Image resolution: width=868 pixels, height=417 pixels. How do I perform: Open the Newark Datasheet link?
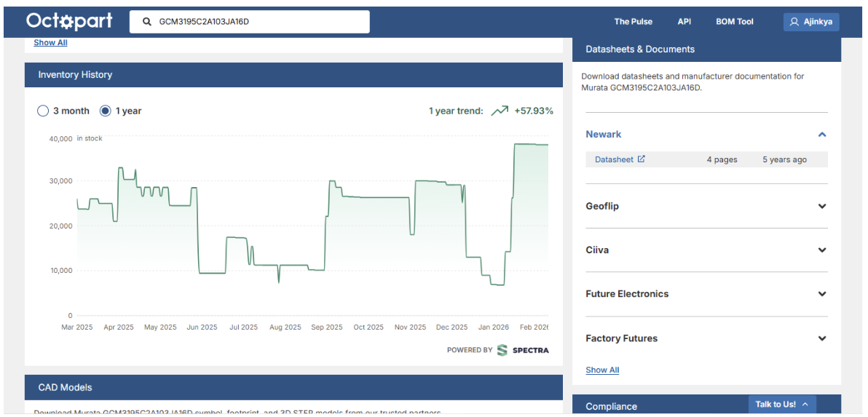pyautogui.click(x=614, y=159)
